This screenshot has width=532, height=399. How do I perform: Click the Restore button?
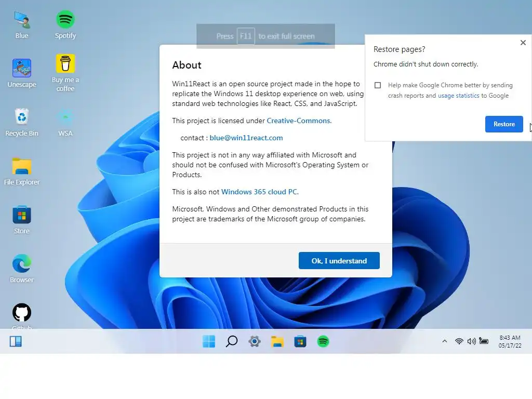(504, 124)
